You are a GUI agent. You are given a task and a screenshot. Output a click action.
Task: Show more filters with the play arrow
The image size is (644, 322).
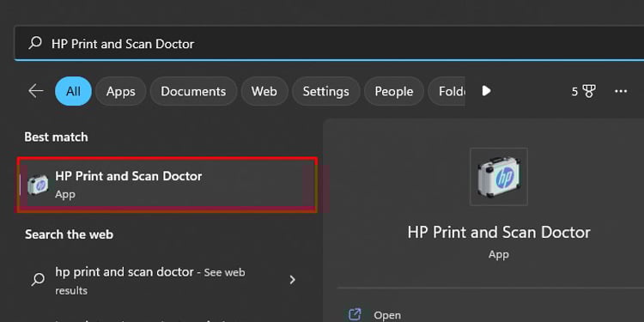[x=486, y=91]
